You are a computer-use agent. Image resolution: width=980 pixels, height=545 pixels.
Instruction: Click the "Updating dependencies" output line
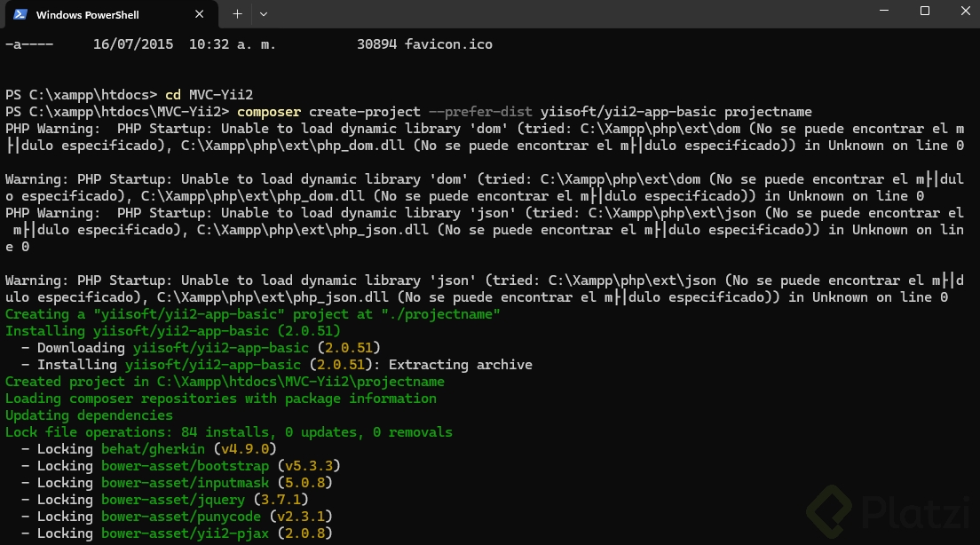pos(89,415)
